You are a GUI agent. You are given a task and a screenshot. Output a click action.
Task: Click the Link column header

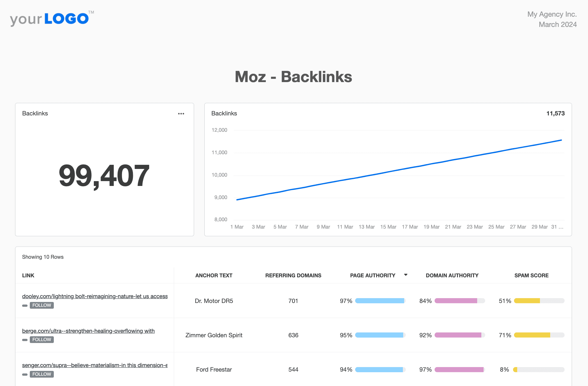pyautogui.click(x=28, y=275)
